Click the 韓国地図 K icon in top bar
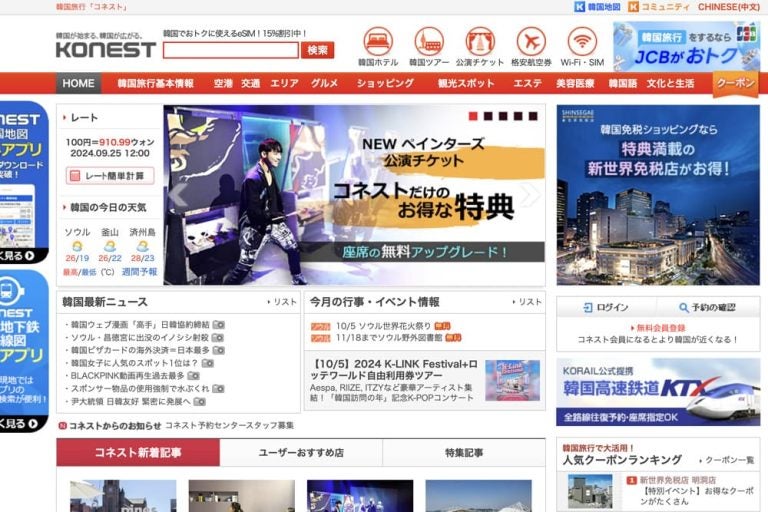Viewport: 768px width, 512px height. (x=579, y=7)
